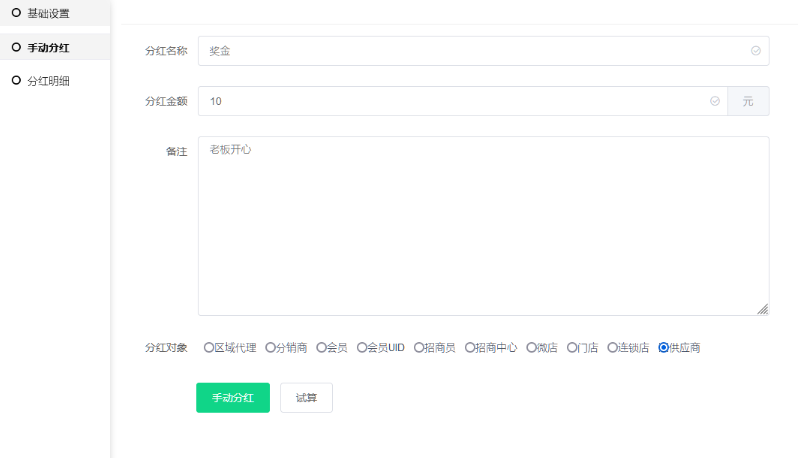Click the checkmark icon in 分红金额 field

coord(715,101)
